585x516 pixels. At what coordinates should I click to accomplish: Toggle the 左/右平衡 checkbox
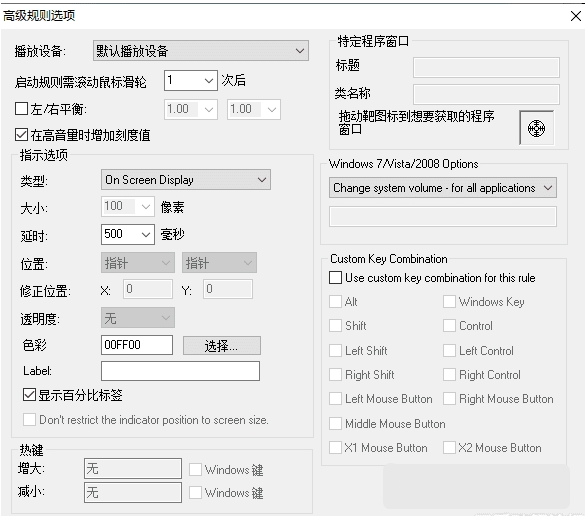[x=21, y=109]
